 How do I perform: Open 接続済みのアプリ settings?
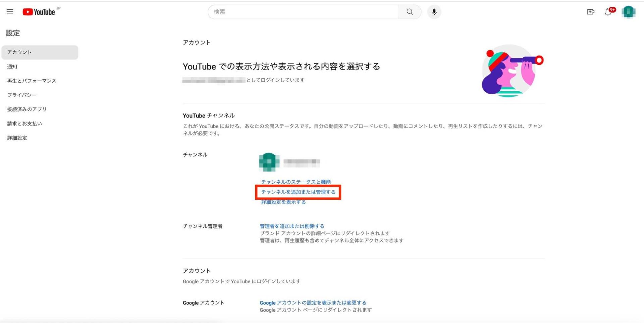click(x=26, y=109)
